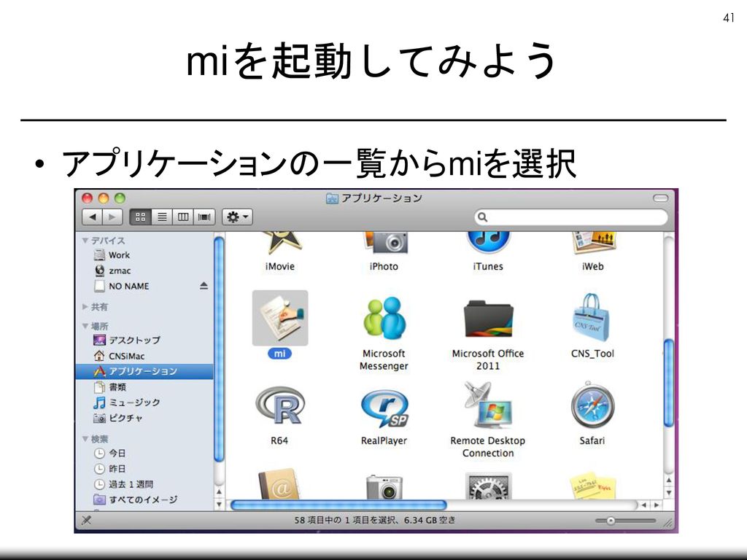Switch to list view mode
This screenshot has width=747, height=560.
click(162, 217)
